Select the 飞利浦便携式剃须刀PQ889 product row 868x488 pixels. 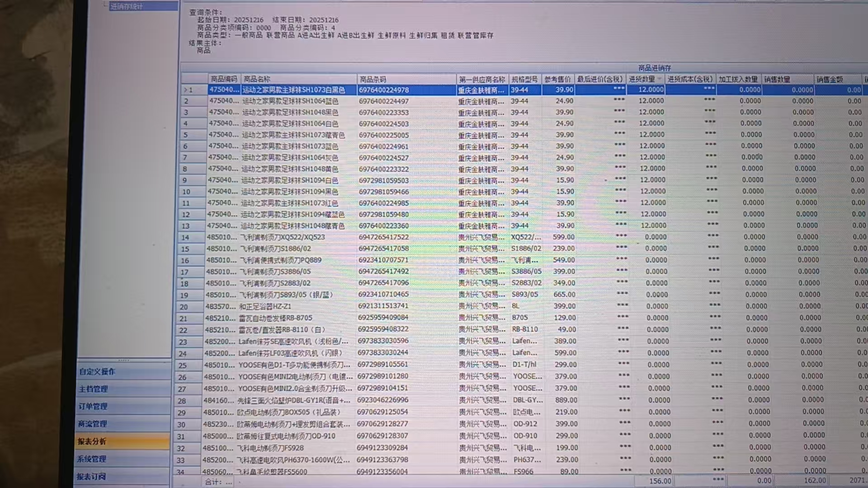click(x=281, y=260)
